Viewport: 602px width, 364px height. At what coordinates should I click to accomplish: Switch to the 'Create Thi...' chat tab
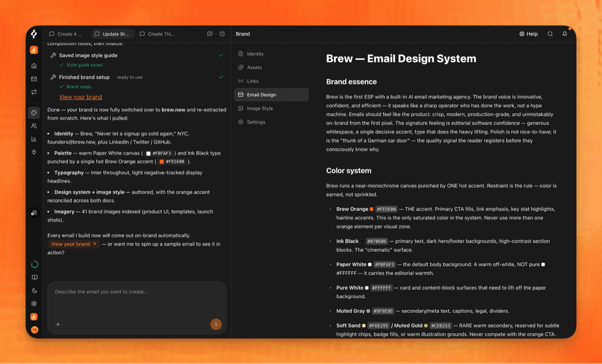pos(157,34)
